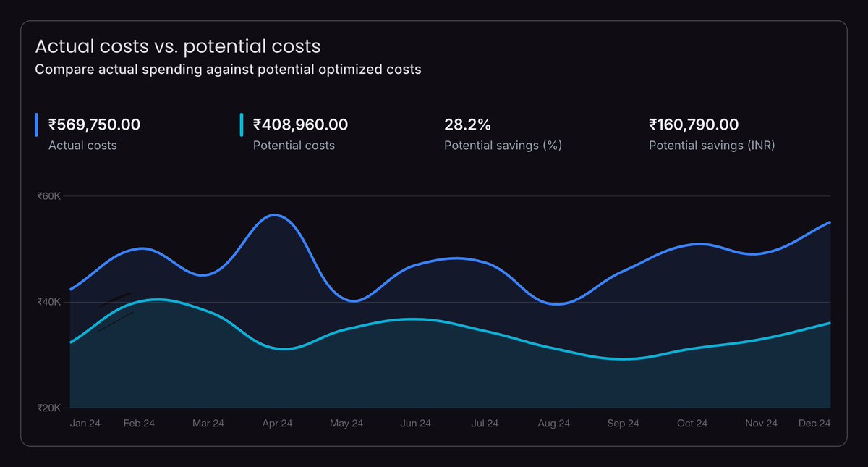Click the Dec 24 x-axis label
The width and height of the screenshot is (868, 467).
click(814, 424)
